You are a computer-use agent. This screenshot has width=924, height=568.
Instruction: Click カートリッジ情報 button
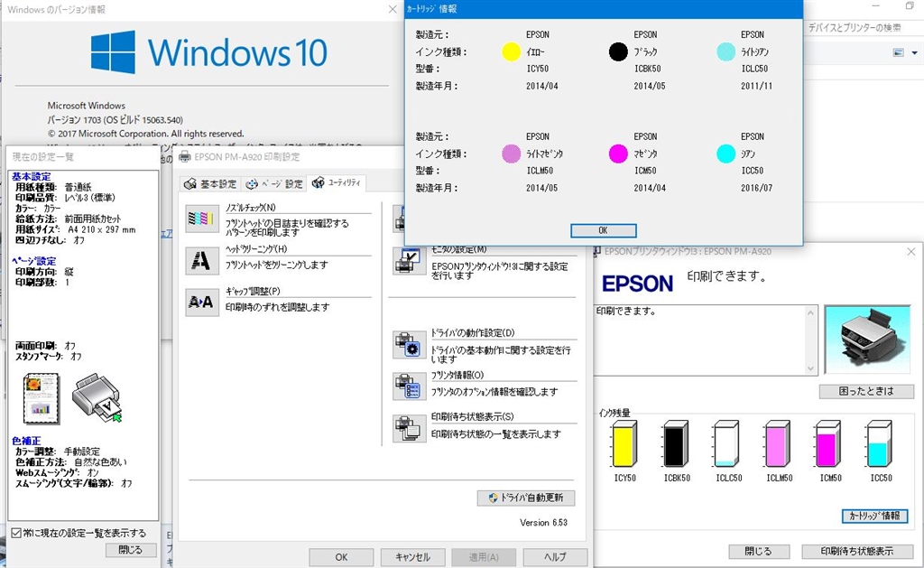(x=874, y=517)
